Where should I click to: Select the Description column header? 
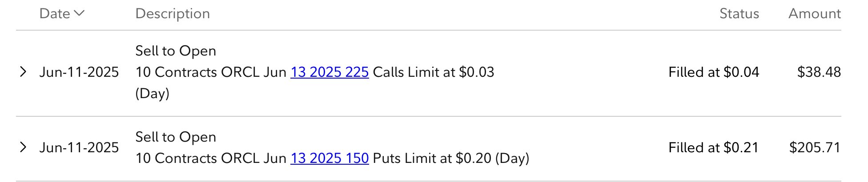[x=173, y=14]
